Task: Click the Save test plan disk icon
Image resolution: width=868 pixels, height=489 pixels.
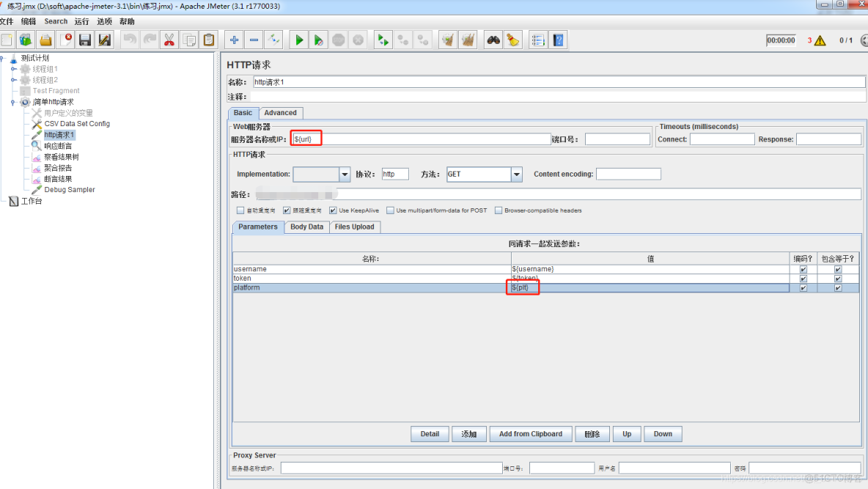Action: [x=85, y=40]
